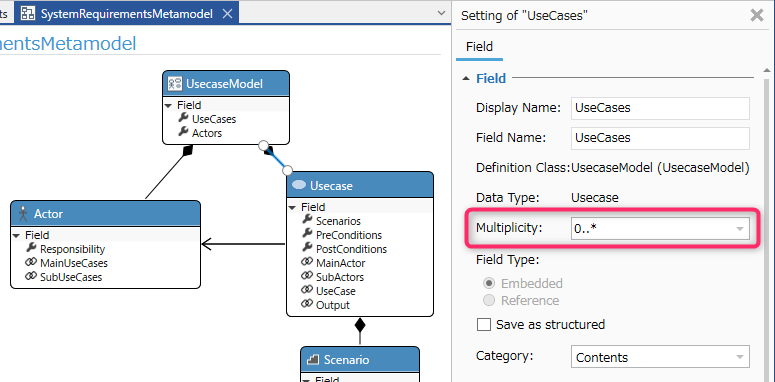
Task: Select the UseCases field in UsecaseModel
Action: [214, 119]
